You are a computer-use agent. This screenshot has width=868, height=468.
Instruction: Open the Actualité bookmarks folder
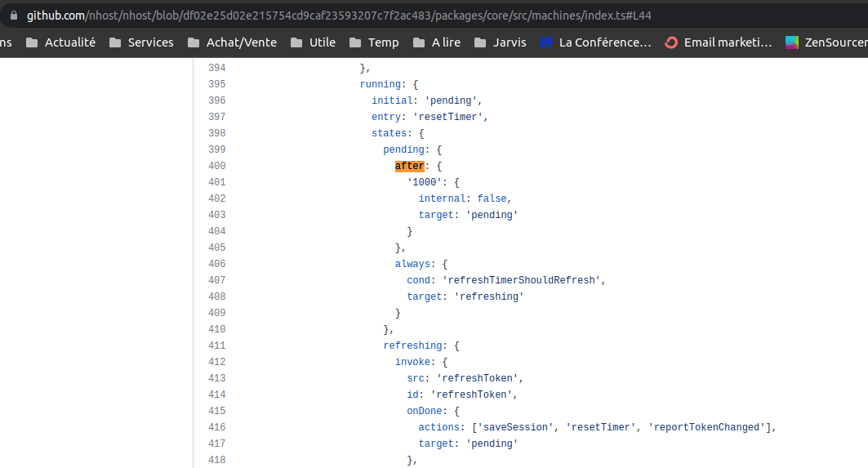(61, 42)
